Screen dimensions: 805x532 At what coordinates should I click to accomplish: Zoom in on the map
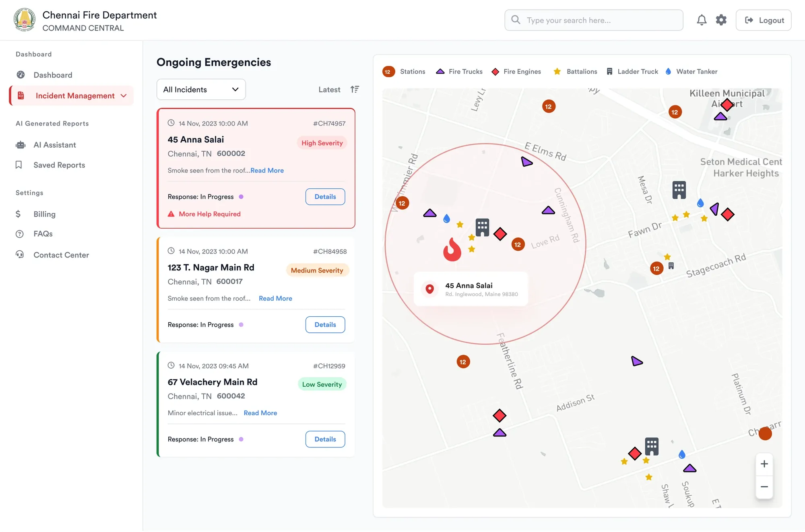764,464
